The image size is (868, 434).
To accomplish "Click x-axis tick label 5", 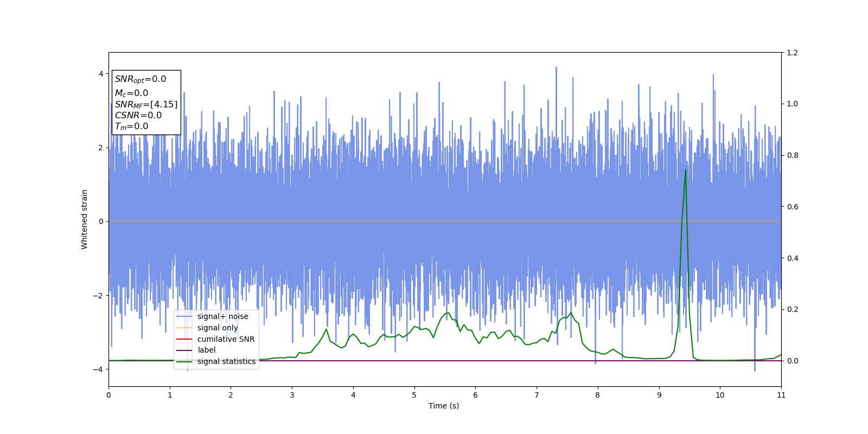I will pyautogui.click(x=414, y=395).
